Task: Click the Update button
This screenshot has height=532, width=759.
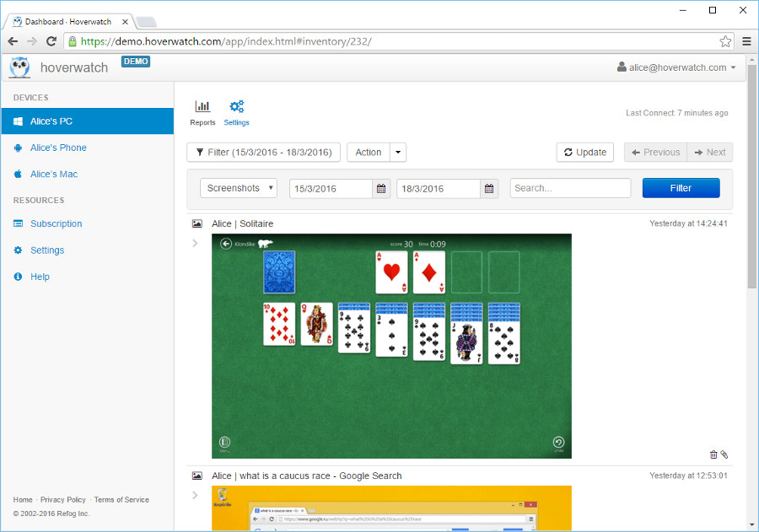Action: 584,153
